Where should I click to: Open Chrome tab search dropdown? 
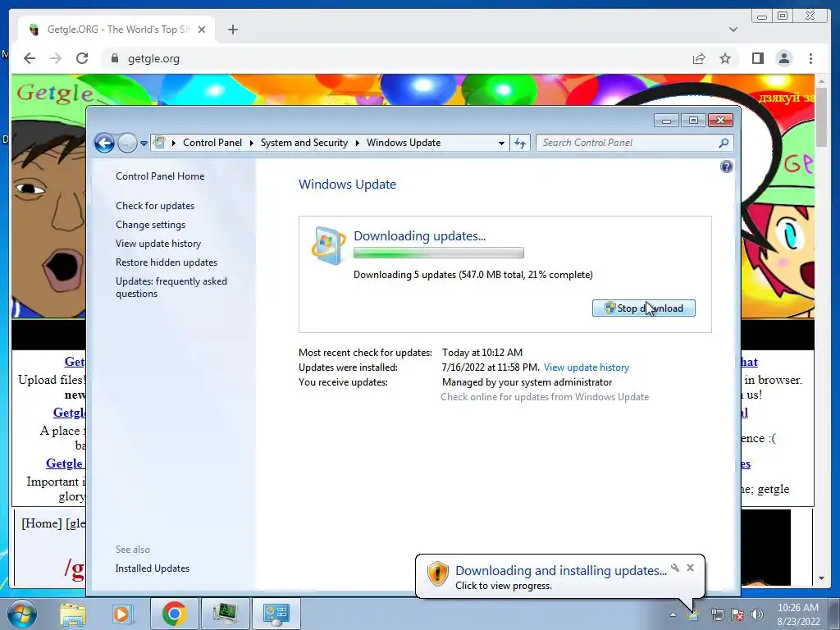pos(733,30)
